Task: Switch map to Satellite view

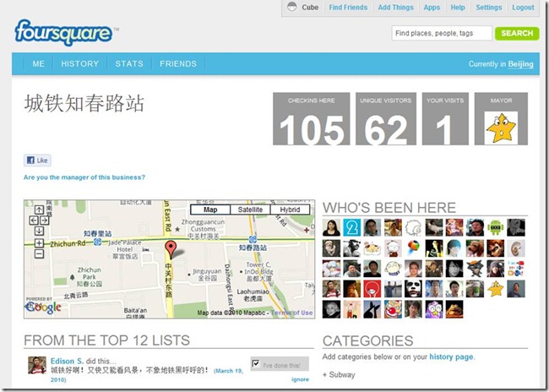Action: pos(250,210)
